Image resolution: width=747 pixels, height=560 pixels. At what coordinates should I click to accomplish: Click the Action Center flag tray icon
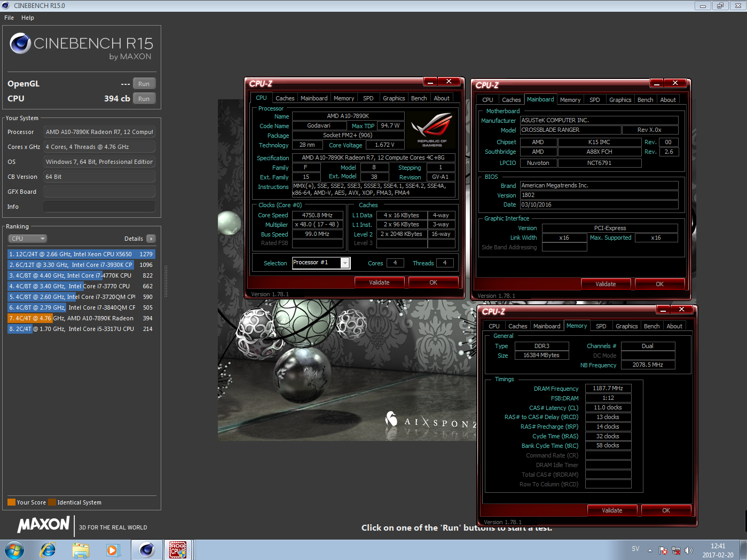point(663,550)
